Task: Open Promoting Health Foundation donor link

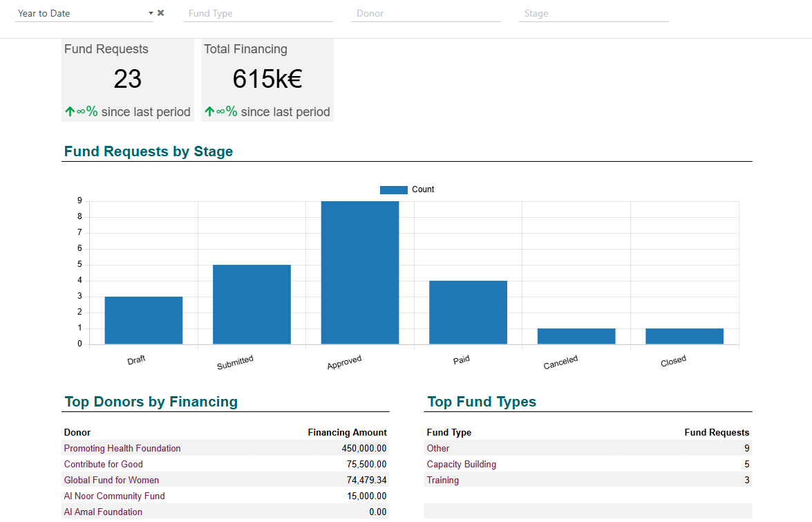Action: 122,449
